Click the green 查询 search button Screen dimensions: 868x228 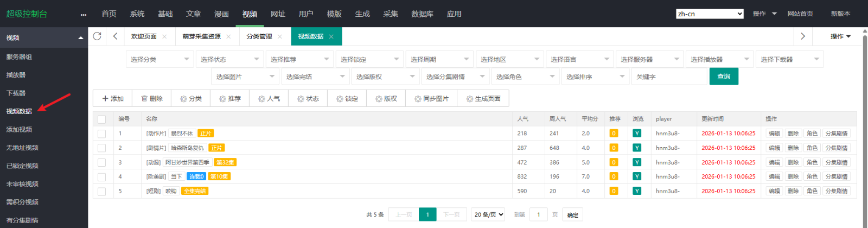click(724, 77)
